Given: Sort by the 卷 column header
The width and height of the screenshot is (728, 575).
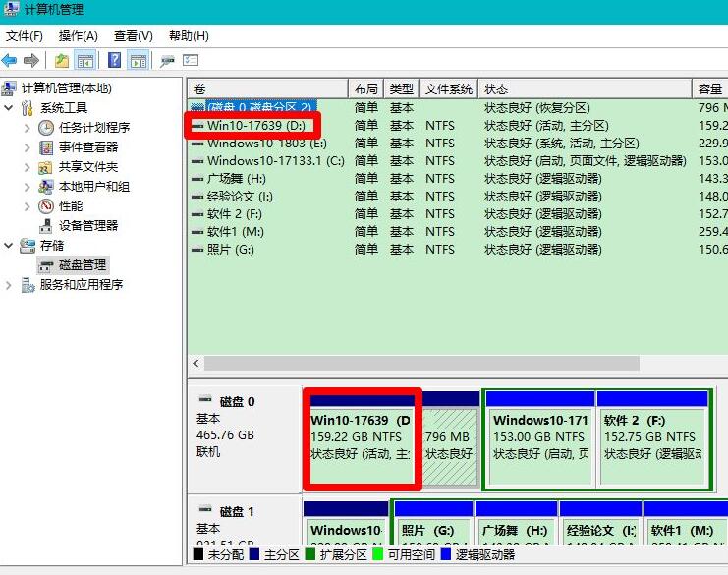Looking at the screenshot, I should (268, 88).
